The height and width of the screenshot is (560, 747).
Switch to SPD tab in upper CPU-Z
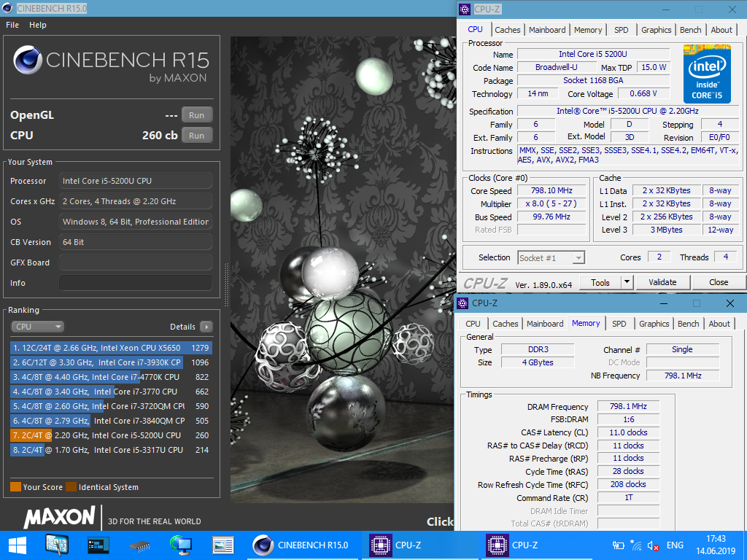coord(622,29)
